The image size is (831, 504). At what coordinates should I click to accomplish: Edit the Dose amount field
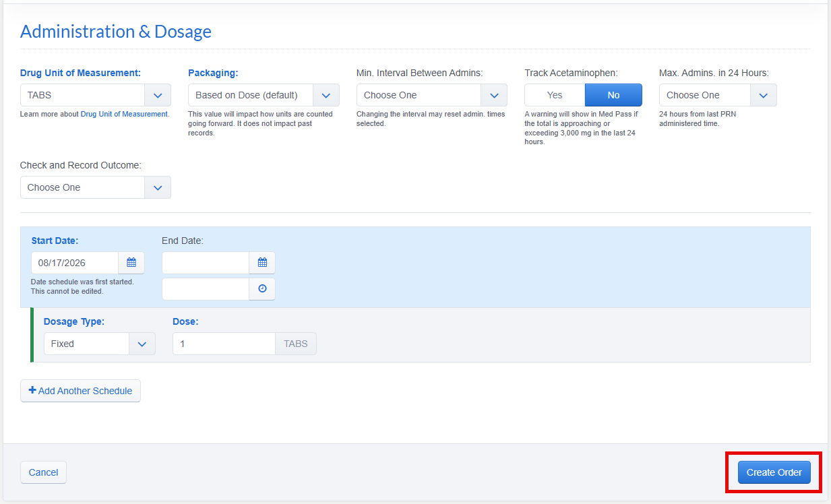point(224,344)
